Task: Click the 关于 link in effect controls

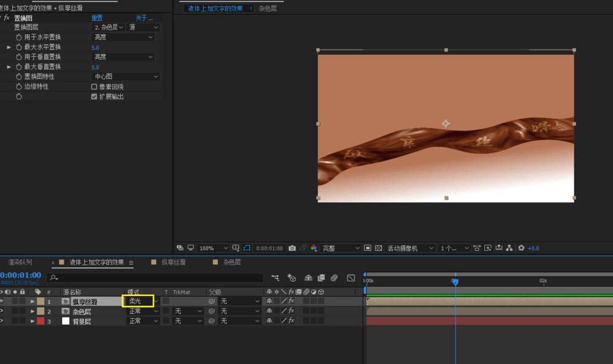Action: [143, 18]
